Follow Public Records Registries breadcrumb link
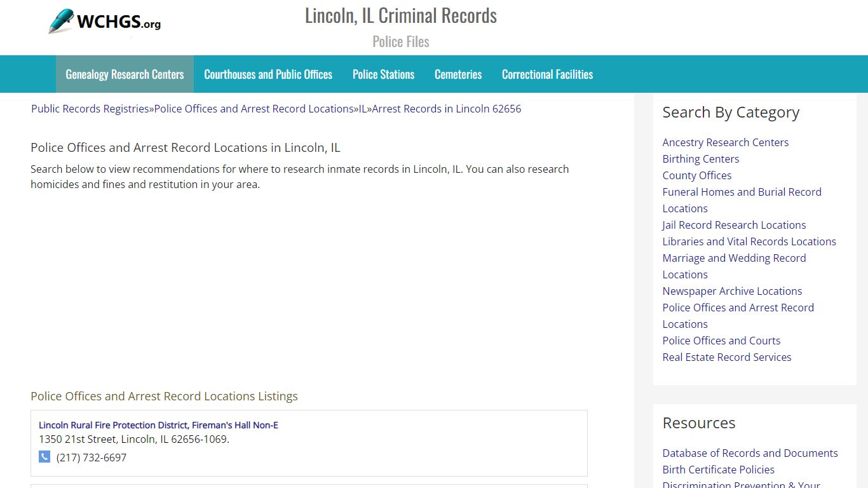The height and width of the screenshot is (488, 868). point(90,109)
